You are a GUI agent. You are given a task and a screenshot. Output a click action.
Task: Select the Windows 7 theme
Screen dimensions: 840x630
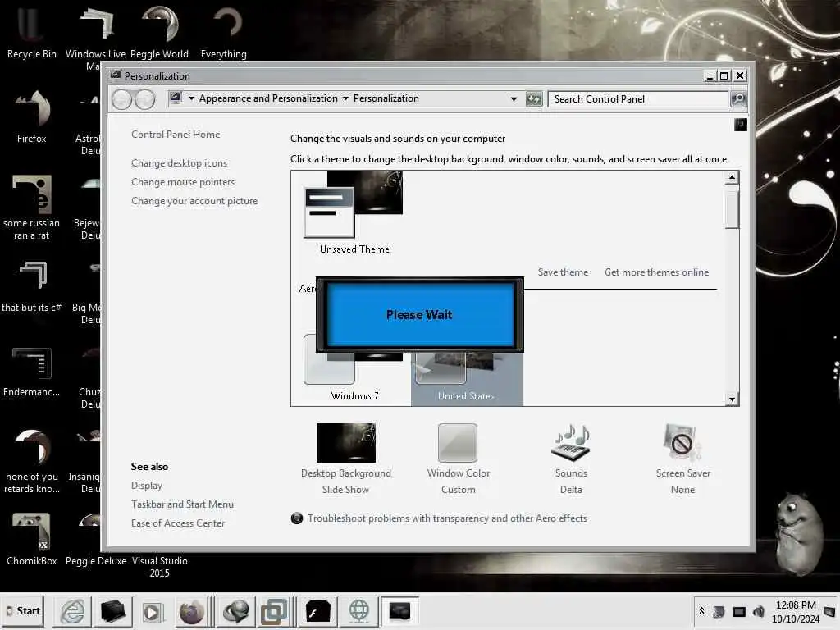click(x=354, y=375)
